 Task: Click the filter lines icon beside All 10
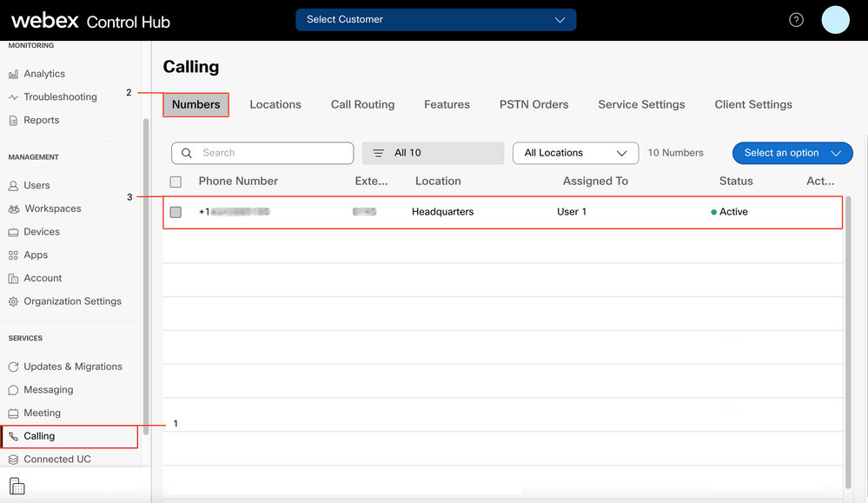378,153
